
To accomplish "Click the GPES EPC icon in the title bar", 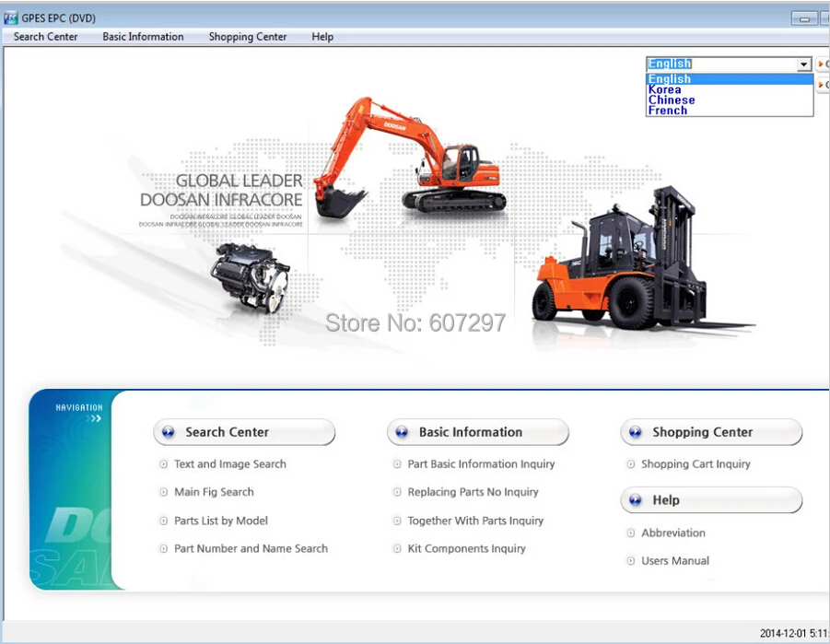I will point(9,17).
